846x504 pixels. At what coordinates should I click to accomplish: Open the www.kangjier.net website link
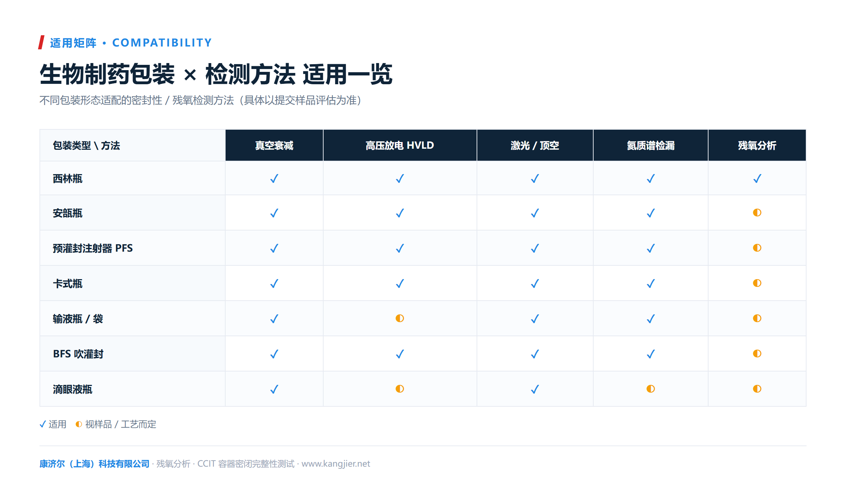336,463
